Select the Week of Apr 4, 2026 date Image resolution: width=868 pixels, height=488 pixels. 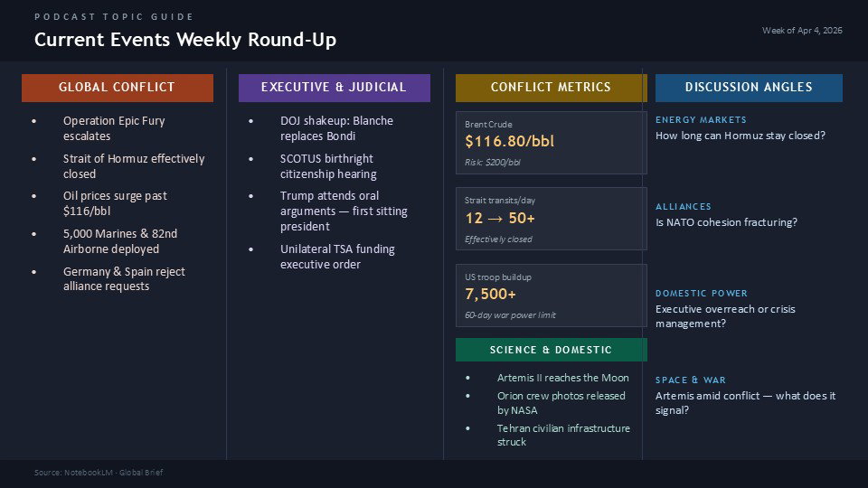802,31
